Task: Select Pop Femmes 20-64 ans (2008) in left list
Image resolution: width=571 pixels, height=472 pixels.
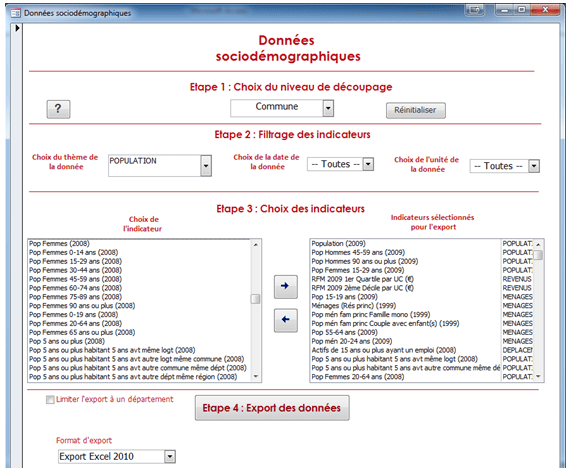Action: [139, 323]
